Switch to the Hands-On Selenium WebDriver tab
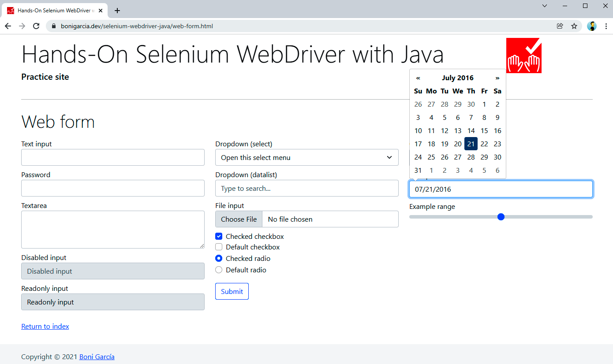The image size is (613, 364). click(x=53, y=11)
